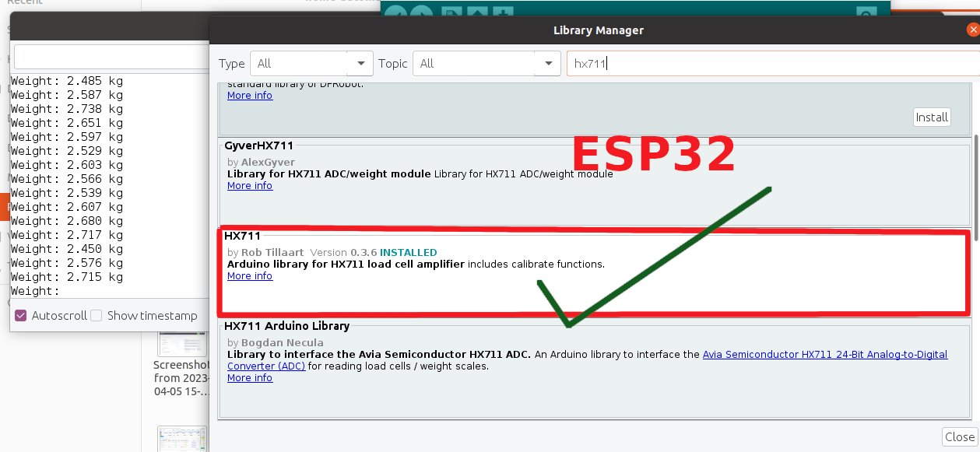Click the Library Manager title bar text
This screenshot has width=980, height=452.
click(598, 30)
